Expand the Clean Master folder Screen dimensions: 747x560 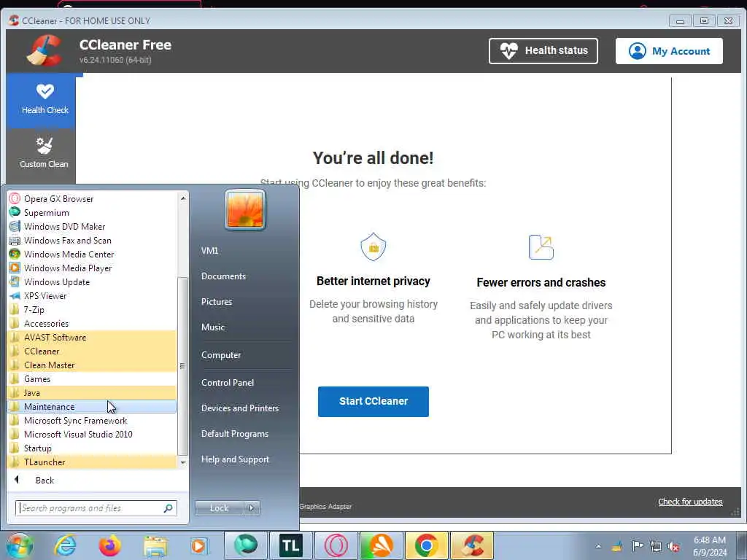[x=92, y=365]
